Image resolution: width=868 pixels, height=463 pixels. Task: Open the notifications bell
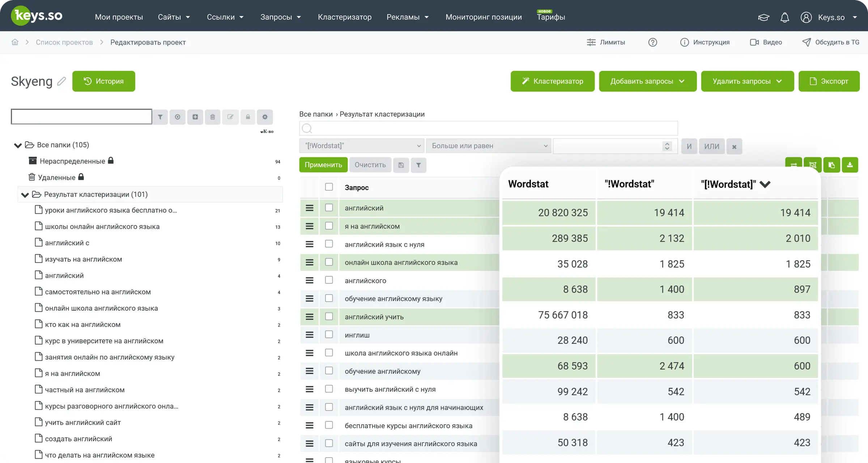(x=784, y=17)
